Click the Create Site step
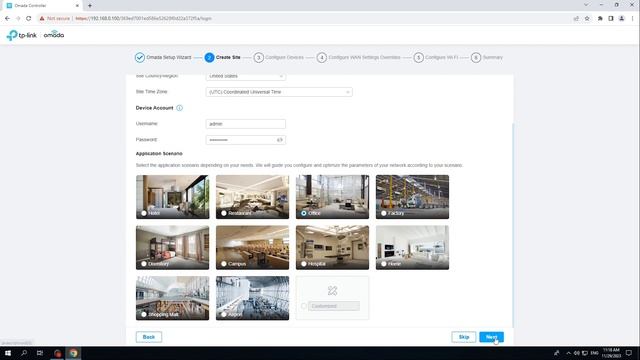 pos(223,58)
